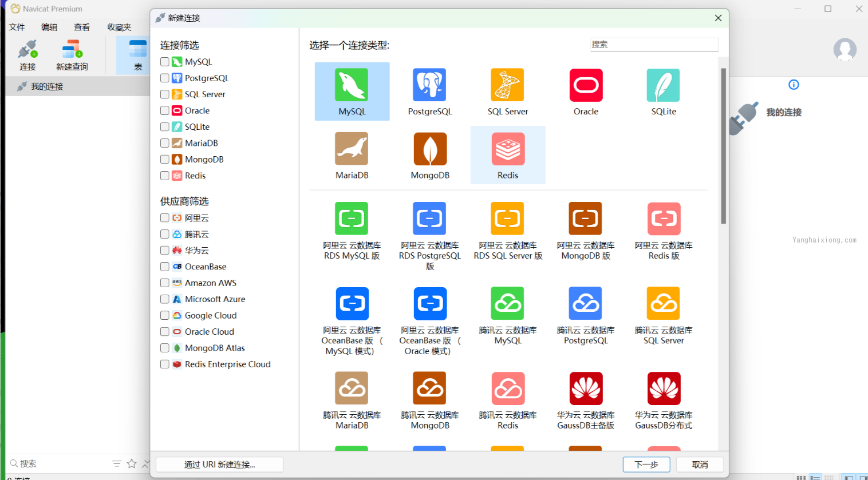Viewport: 868px width, 480px height.
Task: Focus the connection type search field
Action: point(654,45)
